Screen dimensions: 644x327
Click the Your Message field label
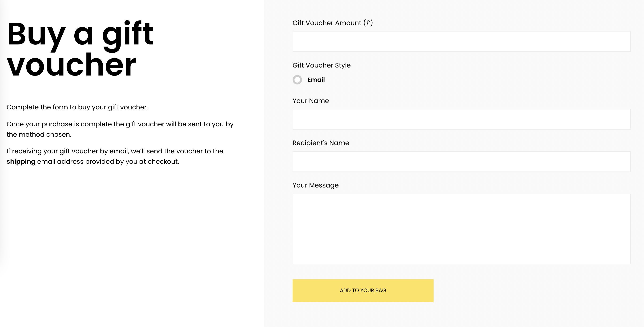coord(315,185)
